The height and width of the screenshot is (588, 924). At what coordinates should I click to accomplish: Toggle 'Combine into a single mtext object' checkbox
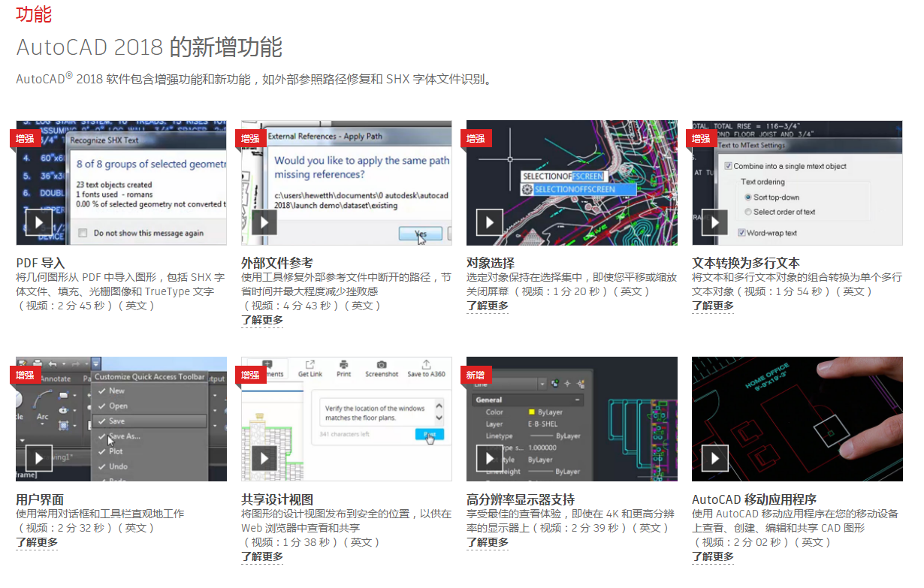(727, 166)
